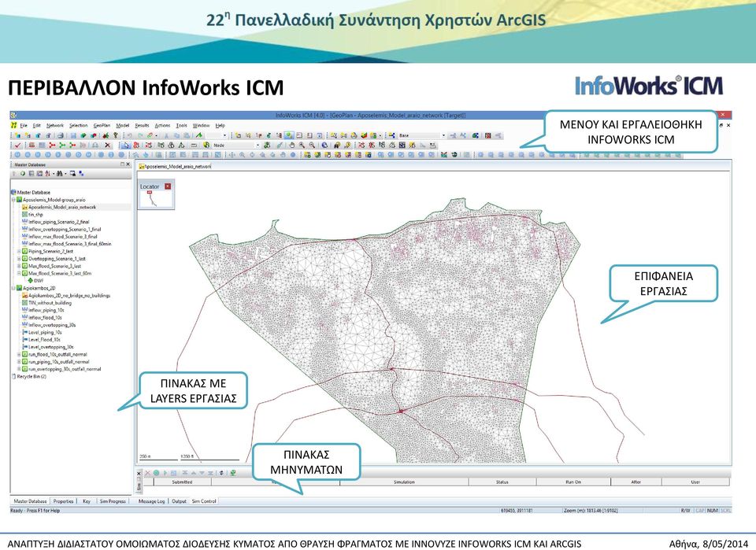Screen dimensions: 756x550
Task: Click the After column header
Action: coord(636,482)
